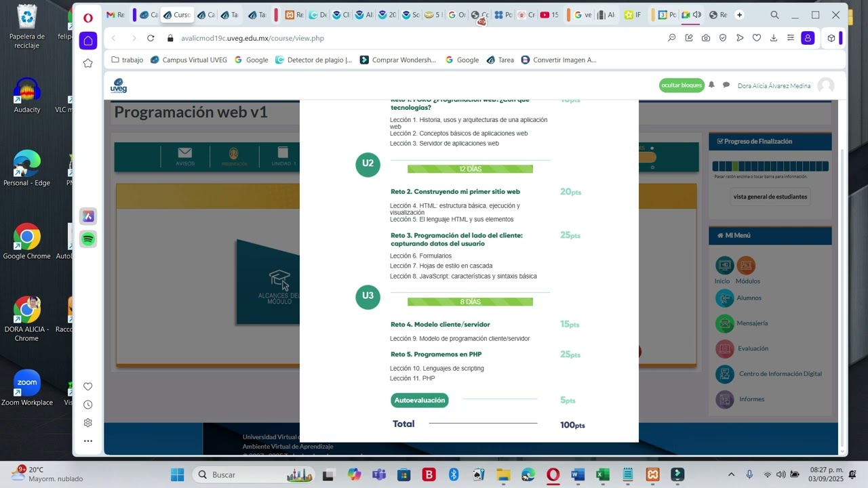Open Opera menu logo
868x488 pixels.
[x=88, y=18]
